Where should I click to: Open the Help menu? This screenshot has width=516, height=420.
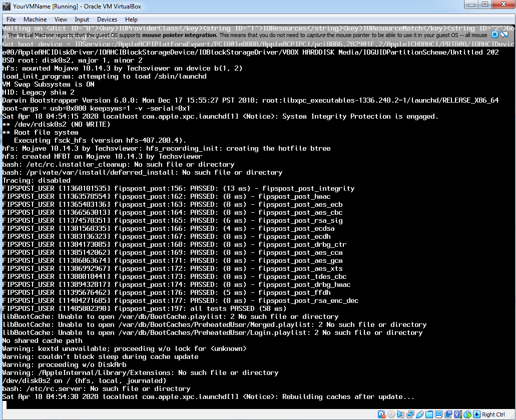131,20
